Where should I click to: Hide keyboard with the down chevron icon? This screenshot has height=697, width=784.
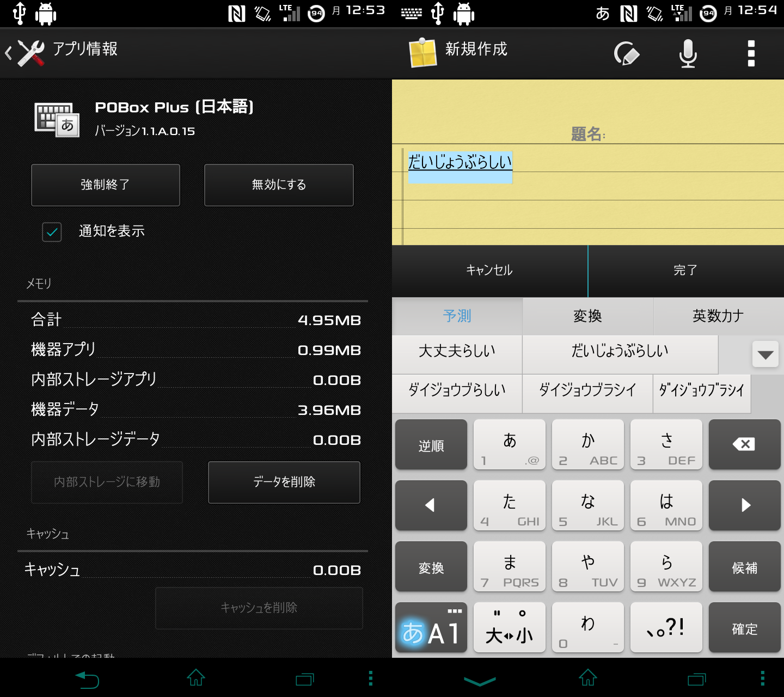(x=480, y=681)
